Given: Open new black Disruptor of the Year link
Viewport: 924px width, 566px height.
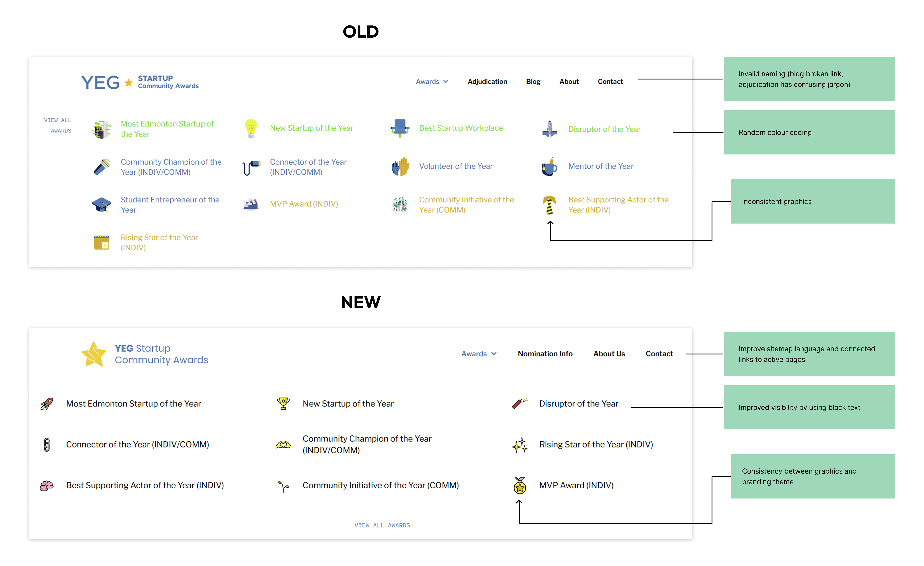Looking at the screenshot, I should point(579,404).
